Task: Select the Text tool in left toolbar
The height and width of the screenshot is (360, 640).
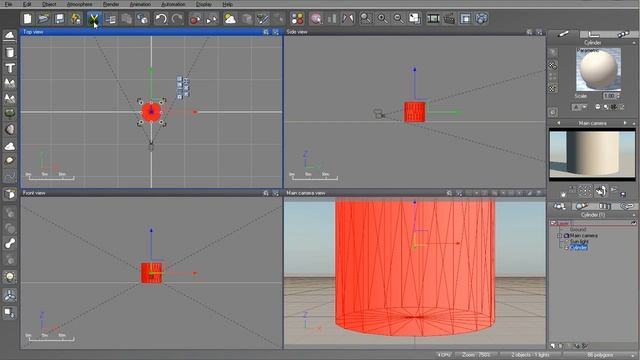Action: [x=10, y=68]
